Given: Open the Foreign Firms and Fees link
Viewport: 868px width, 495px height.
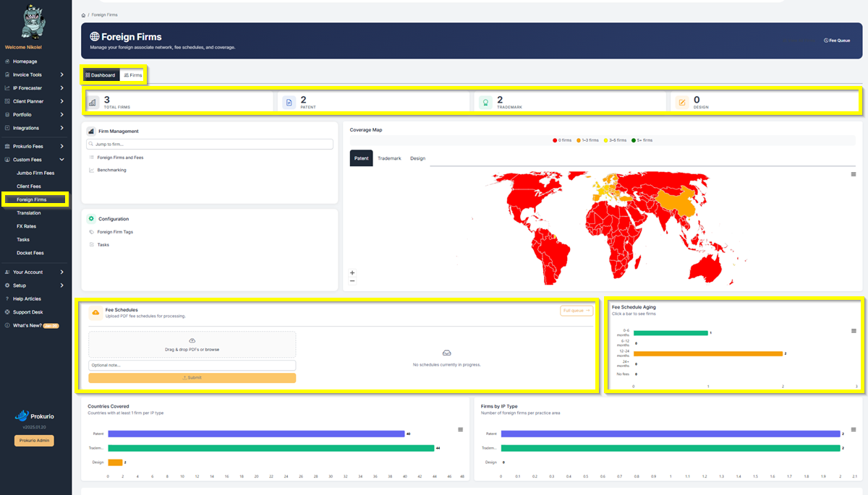Looking at the screenshot, I should click(120, 157).
